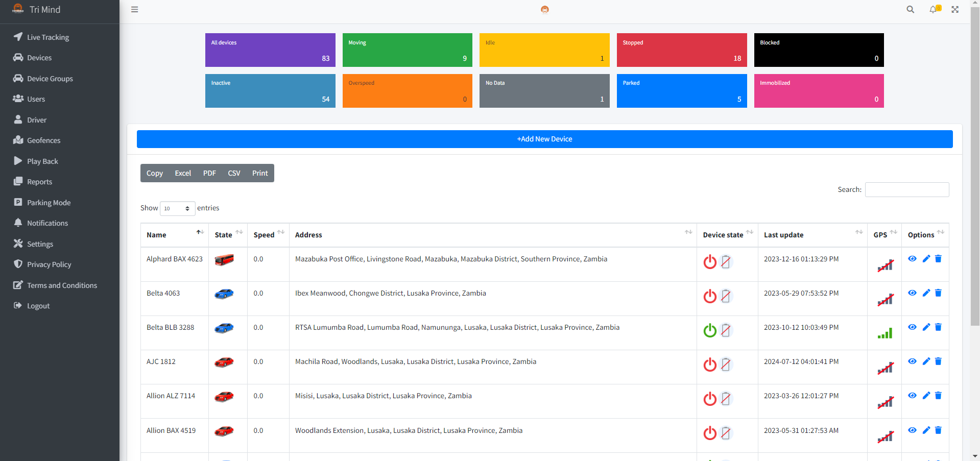The image size is (980, 461).
Task: Click the eye icon for Allion ALZ 7114
Action: 913,395
